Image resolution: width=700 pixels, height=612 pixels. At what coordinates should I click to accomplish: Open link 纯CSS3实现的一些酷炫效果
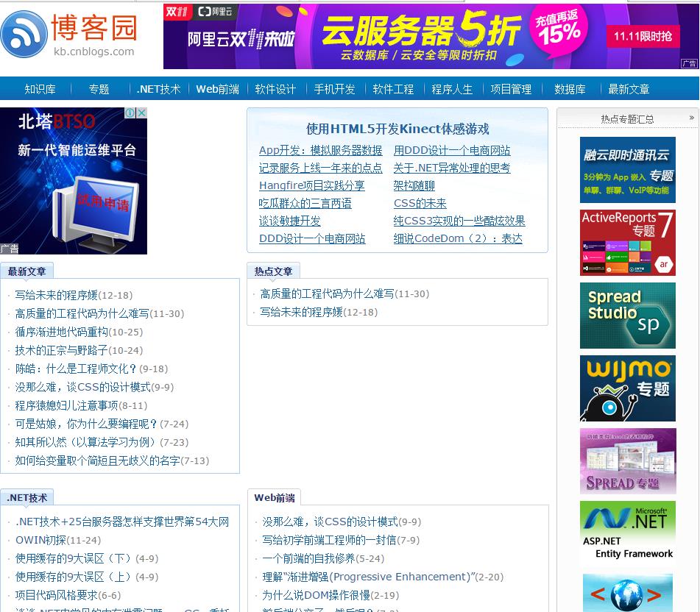coord(459,221)
